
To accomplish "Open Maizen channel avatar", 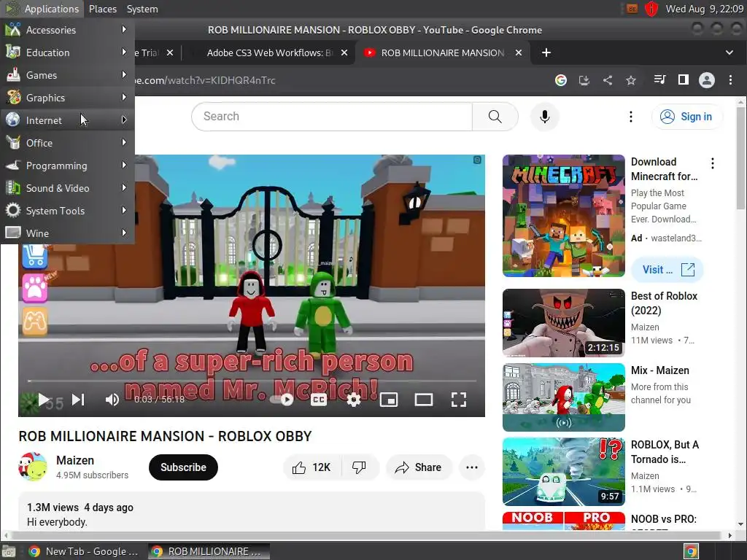I will [x=33, y=467].
